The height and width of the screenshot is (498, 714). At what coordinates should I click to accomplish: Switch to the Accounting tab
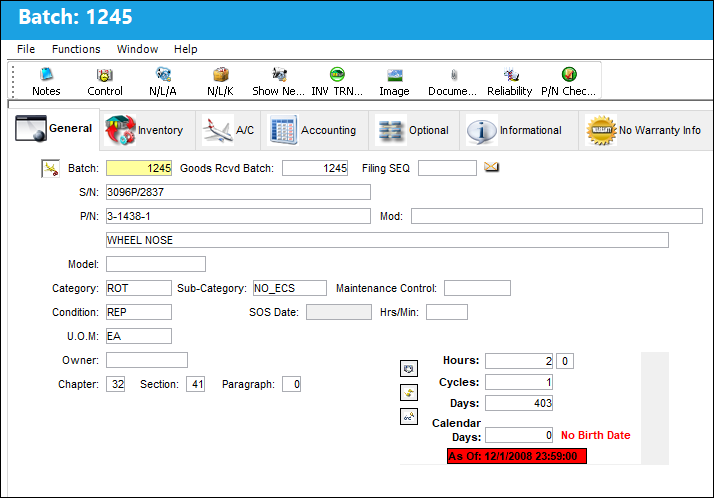pyautogui.click(x=314, y=130)
